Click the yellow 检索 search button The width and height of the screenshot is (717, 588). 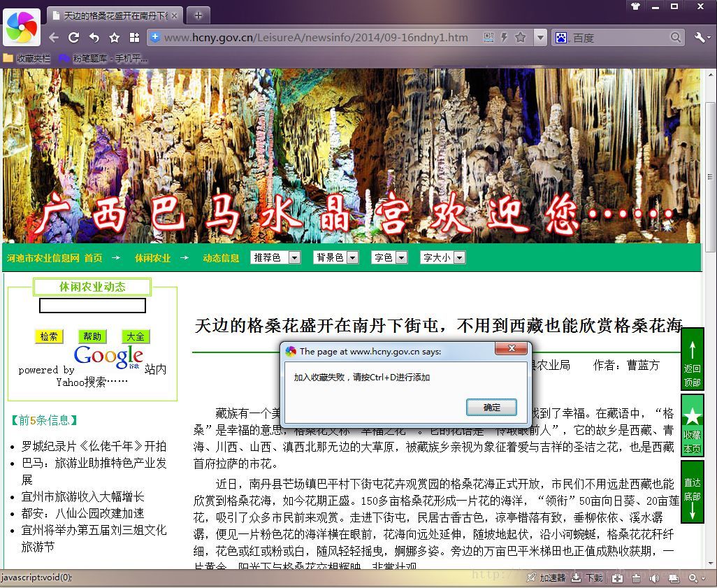tap(49, 336)
